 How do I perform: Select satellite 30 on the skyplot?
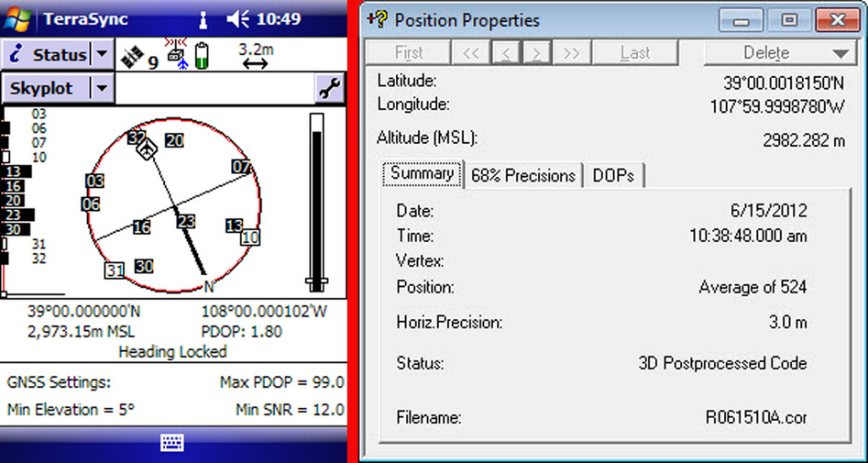pyautogui.click(x=144, y=267)
